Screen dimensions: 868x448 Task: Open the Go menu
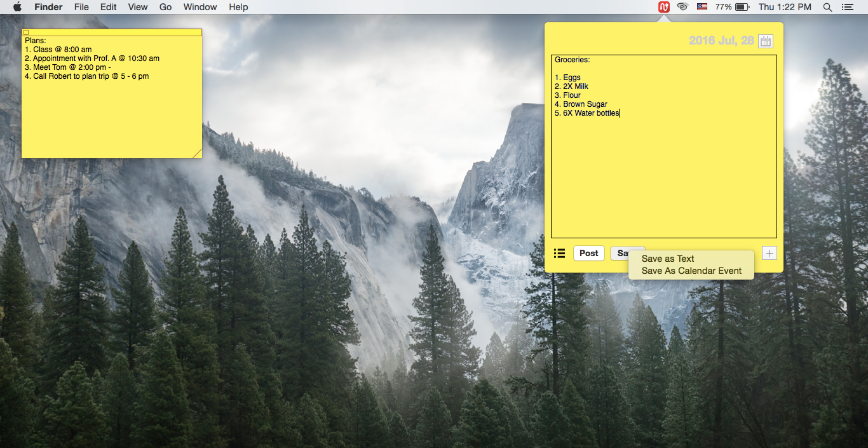[166, 7]
